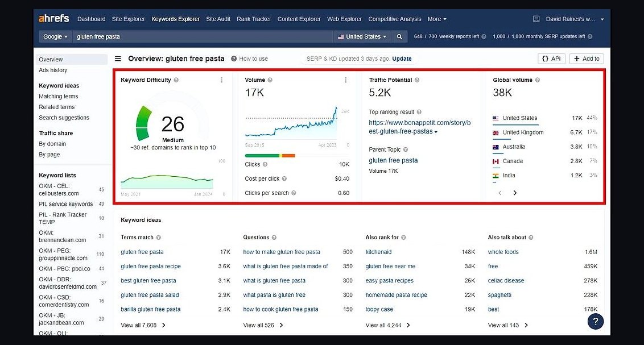Open Site Audit tab
This screenshot has width=644, height=345.
(218, 19)
